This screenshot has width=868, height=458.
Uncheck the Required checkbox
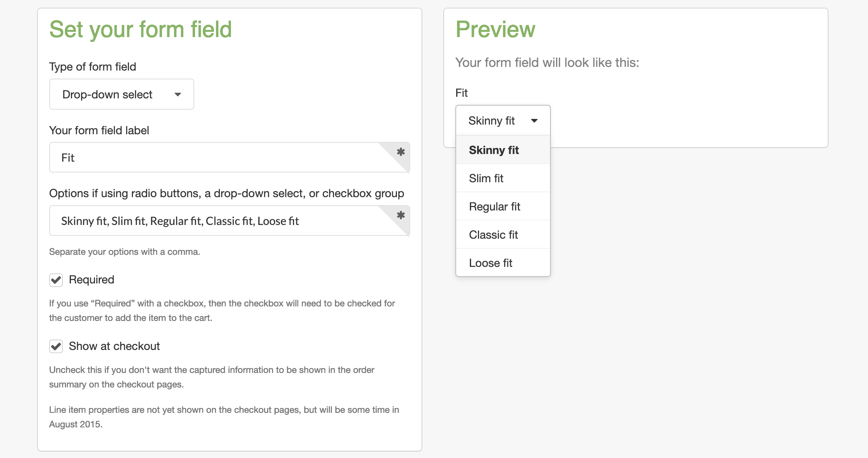tap(56, 280)
